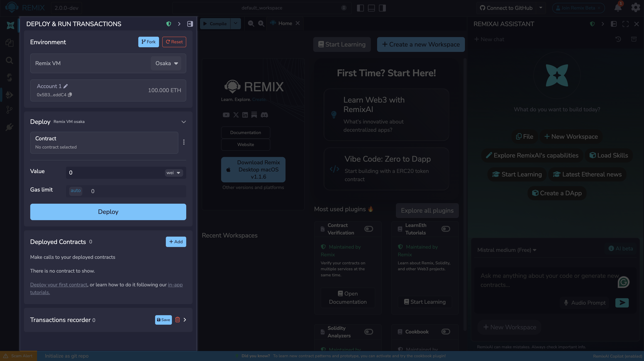The image size is (644, 361).
Task: Open the Git source control sidebar icon
Action: [9, 110]
